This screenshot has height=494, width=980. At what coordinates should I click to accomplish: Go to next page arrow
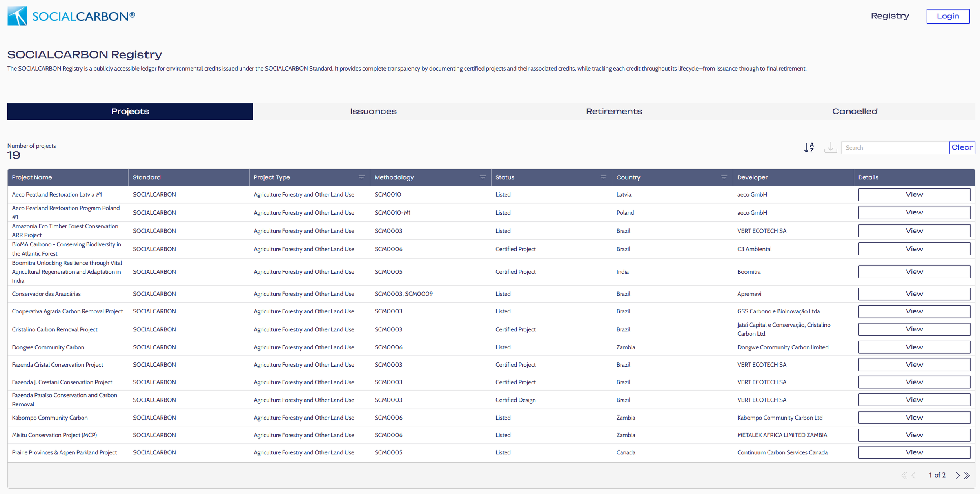[958, 475]
